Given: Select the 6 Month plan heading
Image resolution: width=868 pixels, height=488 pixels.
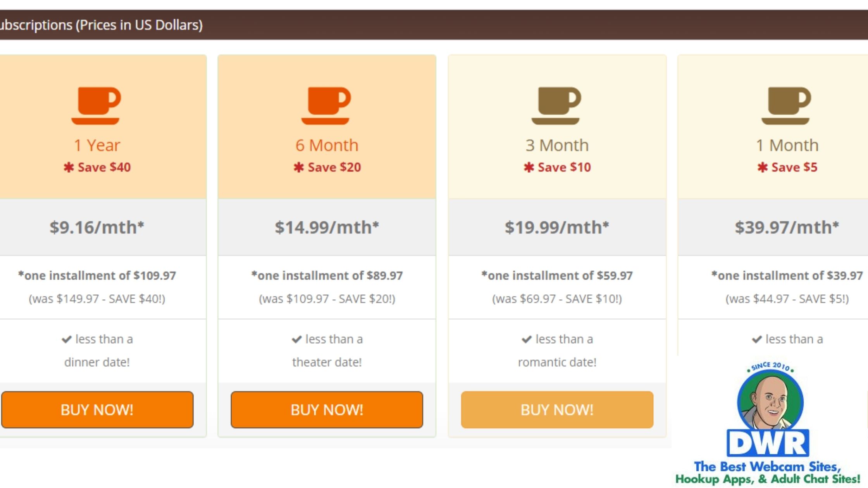Looking at the screenshot, I should [327, 145].
